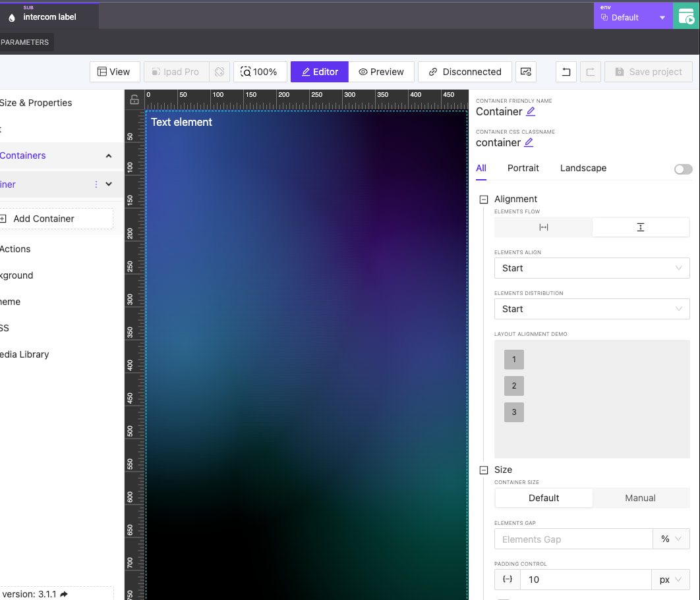Switch container size to Manual

[640, 498]
